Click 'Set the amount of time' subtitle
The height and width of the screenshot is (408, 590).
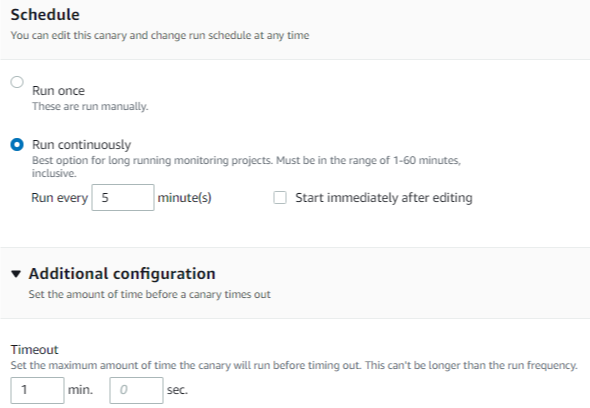coord(150,294)
